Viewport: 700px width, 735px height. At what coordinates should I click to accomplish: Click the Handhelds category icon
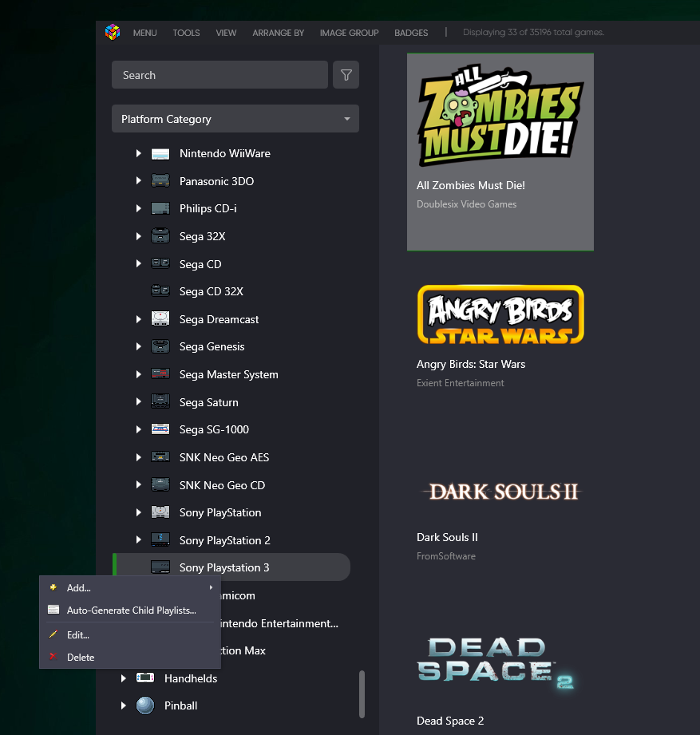145,678
